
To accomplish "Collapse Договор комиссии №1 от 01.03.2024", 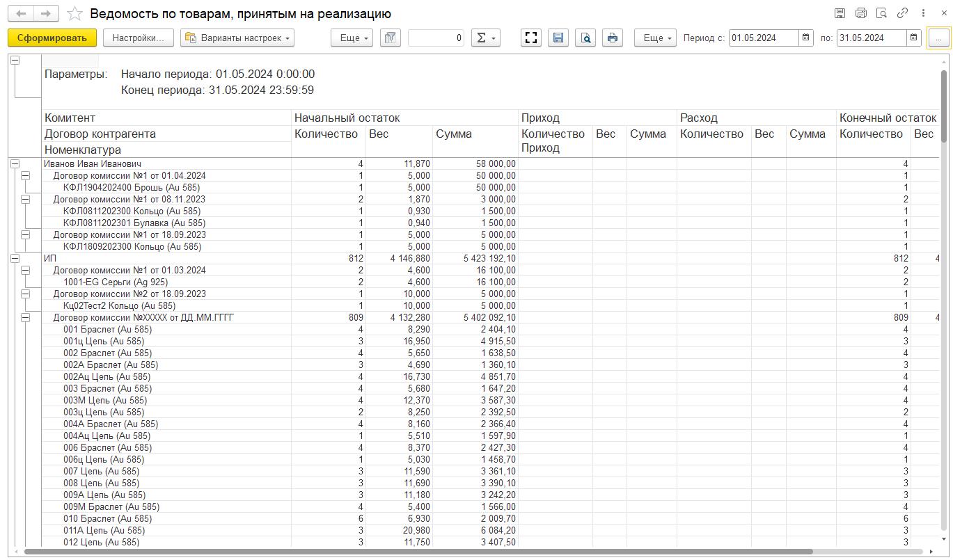I will 26,270.
